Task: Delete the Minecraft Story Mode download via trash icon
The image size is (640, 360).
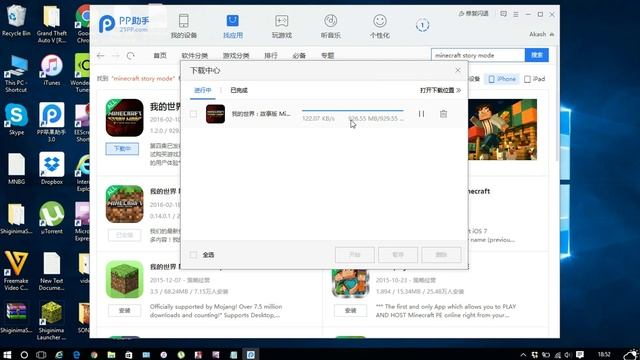Action: 443,114
